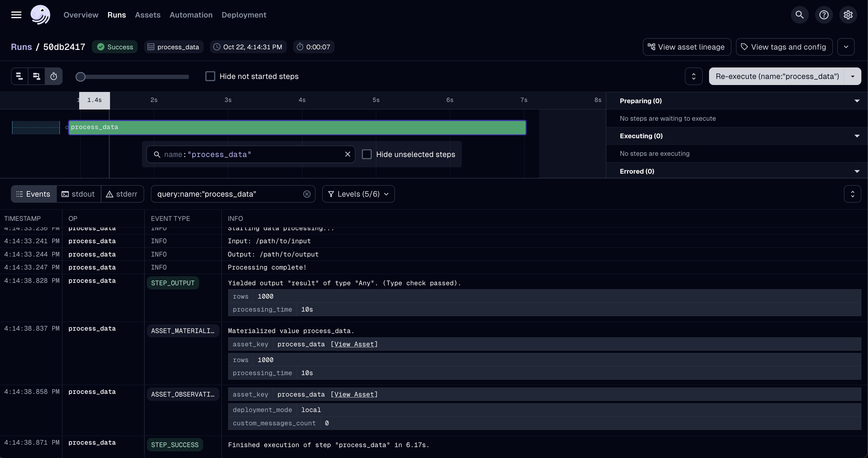Open settings gear icon
This screenshot has height=458, width=868.
[x=848, y=15]
